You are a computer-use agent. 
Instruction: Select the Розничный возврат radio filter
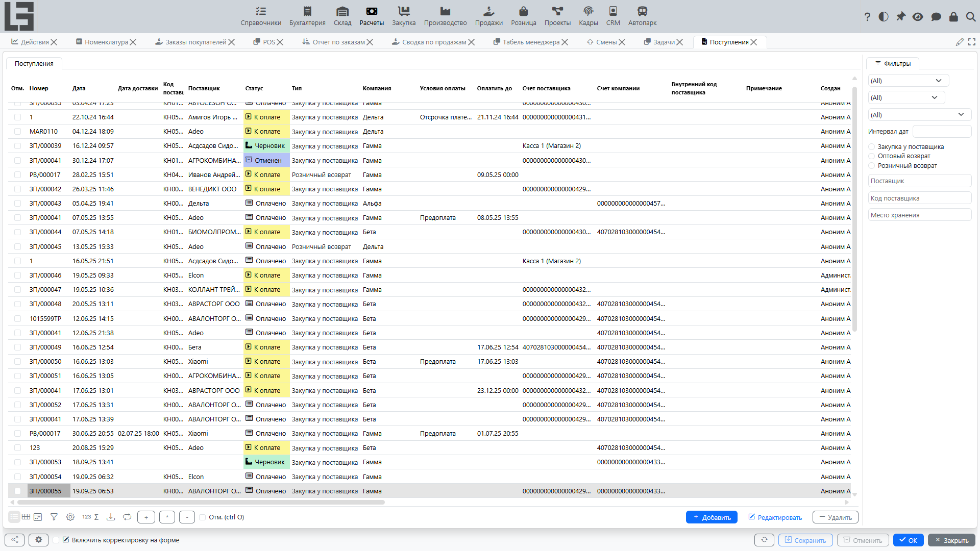[872, 166]
